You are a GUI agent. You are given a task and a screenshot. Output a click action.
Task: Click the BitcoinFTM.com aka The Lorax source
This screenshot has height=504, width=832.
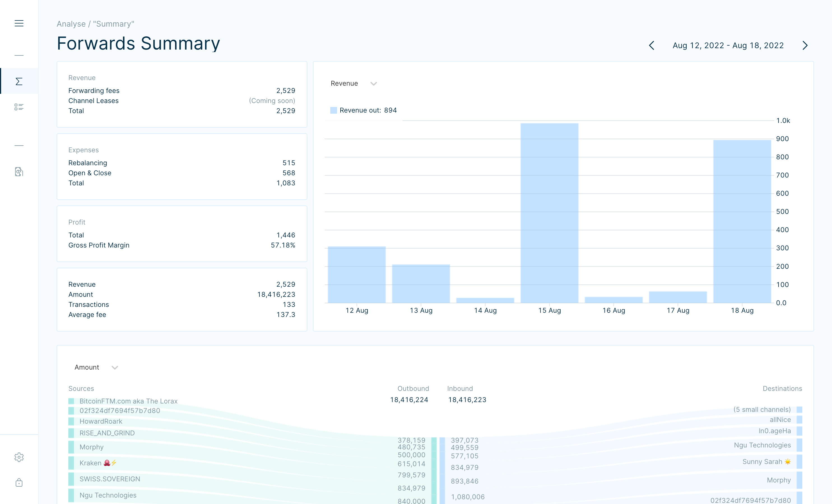tap(128, 401)
